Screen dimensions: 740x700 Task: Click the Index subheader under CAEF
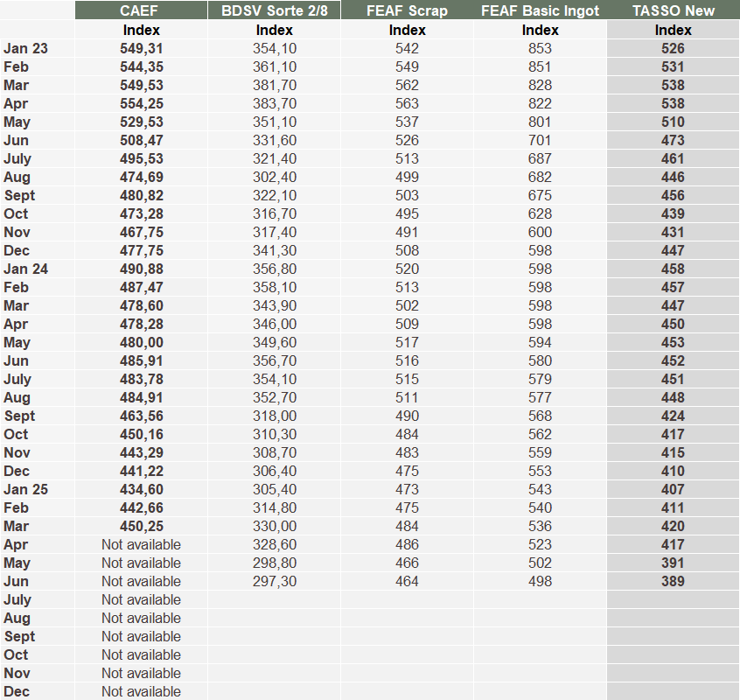pyautogui.click(x=141, y=30)
